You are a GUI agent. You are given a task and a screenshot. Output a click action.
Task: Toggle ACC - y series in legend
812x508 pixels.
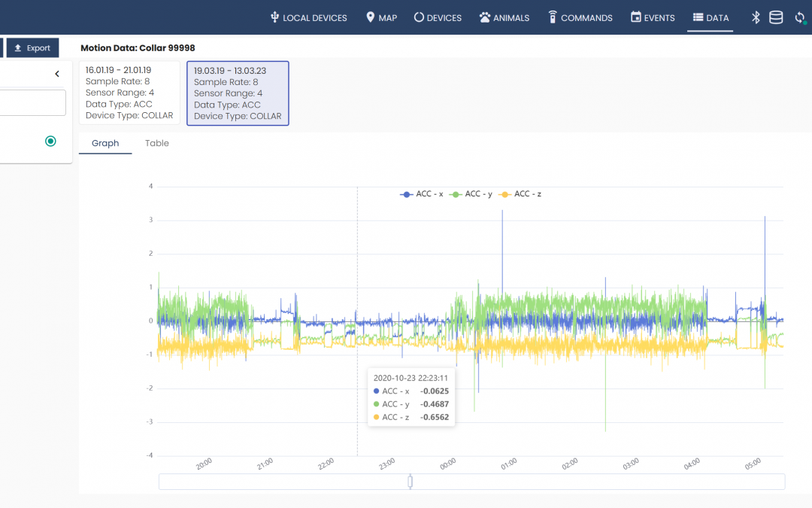coord(471,194)
